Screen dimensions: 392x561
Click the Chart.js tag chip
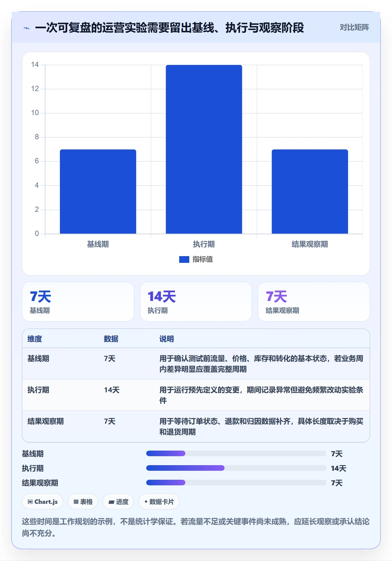[43, 502]
